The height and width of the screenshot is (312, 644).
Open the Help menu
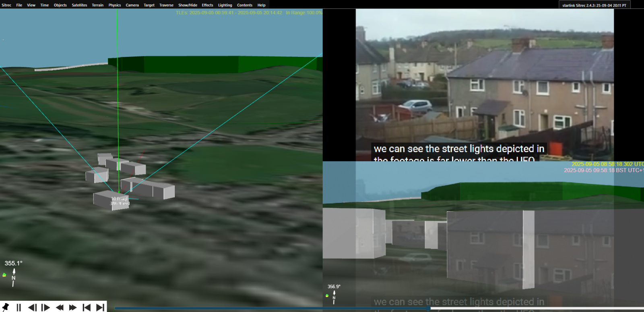(x=261, y=5)
